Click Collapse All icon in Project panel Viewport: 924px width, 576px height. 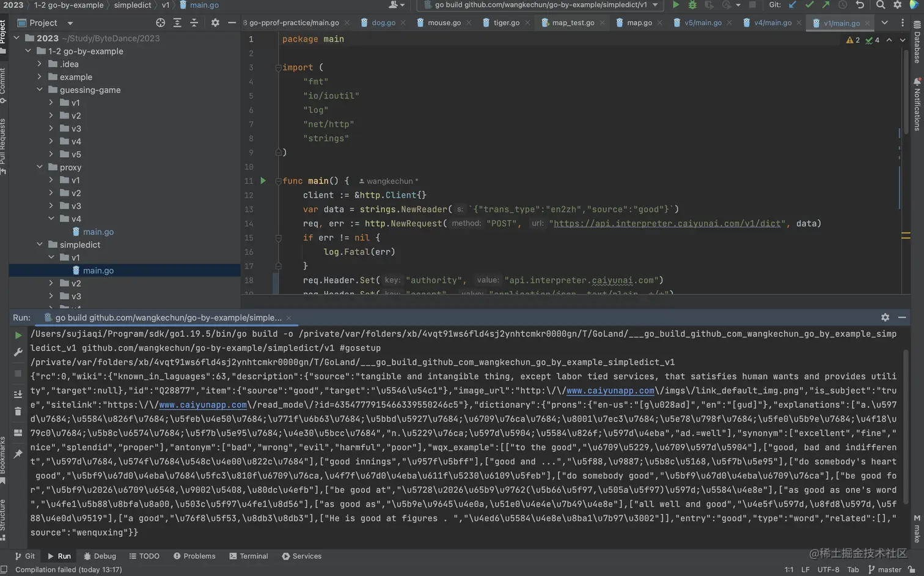[x=194, y=23]
